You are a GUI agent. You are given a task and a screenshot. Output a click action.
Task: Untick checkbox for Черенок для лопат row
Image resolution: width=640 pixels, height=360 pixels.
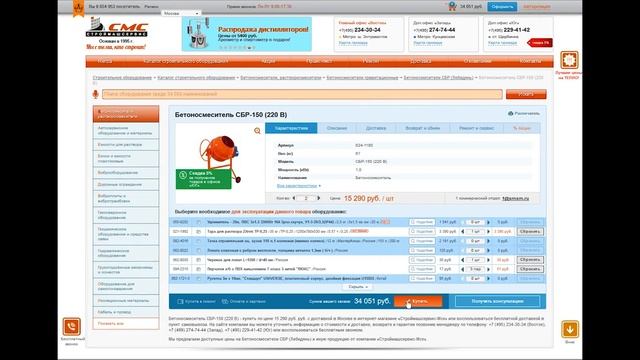pos(199,260)
